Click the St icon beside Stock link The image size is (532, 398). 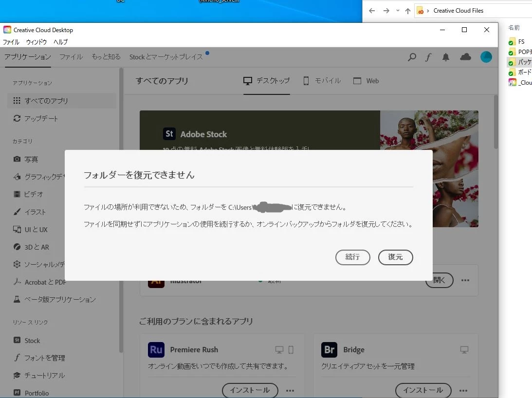[17, 340]
